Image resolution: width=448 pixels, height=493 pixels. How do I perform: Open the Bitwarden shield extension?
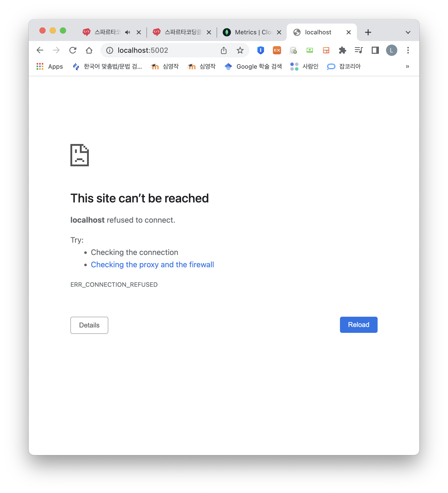pos(261,50)
